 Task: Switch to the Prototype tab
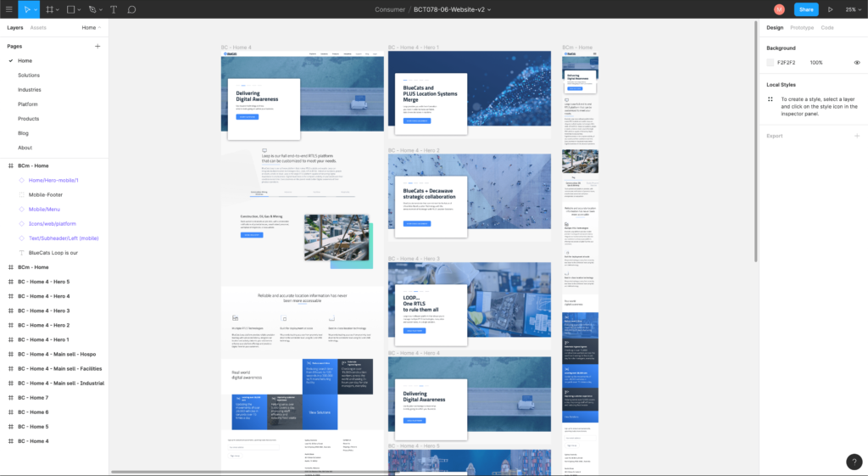802,28
